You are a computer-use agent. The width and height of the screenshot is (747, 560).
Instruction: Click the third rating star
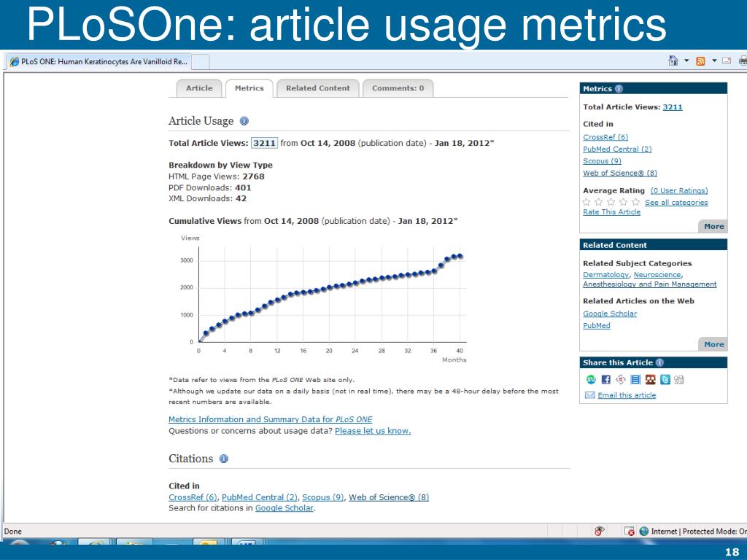611,203
